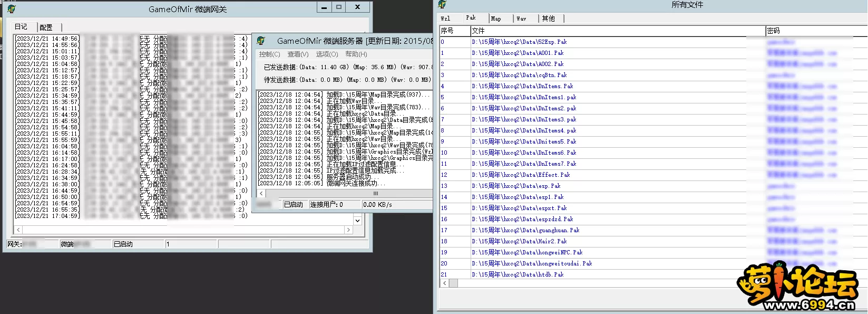Click file list horizontal scrollbar left arrow
The width and height of the screenshot is (868, 314).
[444, 283]
